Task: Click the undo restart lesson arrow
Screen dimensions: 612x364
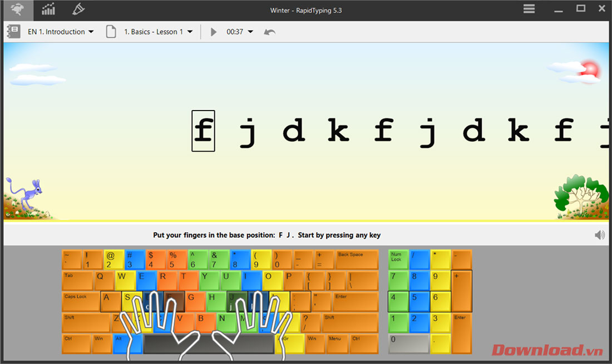Action: [x=269, y=32]
